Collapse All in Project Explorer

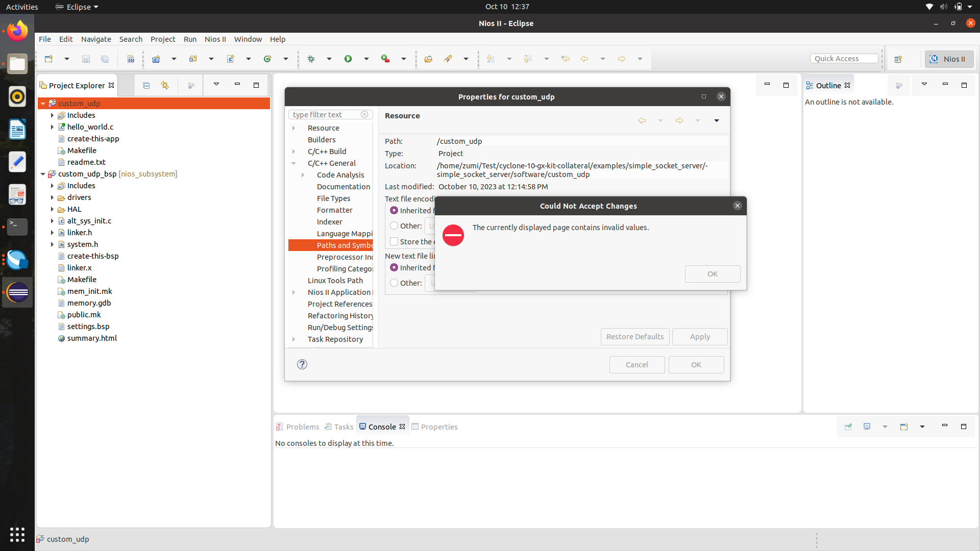coord(146,85)
